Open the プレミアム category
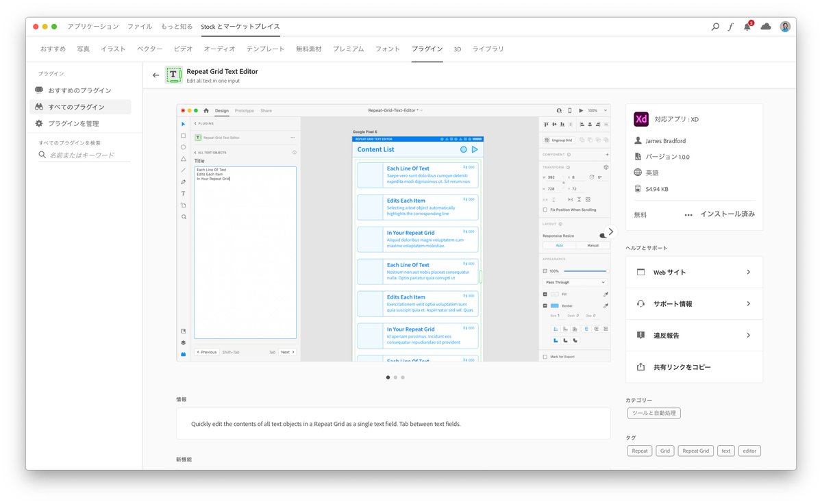The height and width of the screenshot is (504, 822). pyautogui.click(x=349, y=49)
